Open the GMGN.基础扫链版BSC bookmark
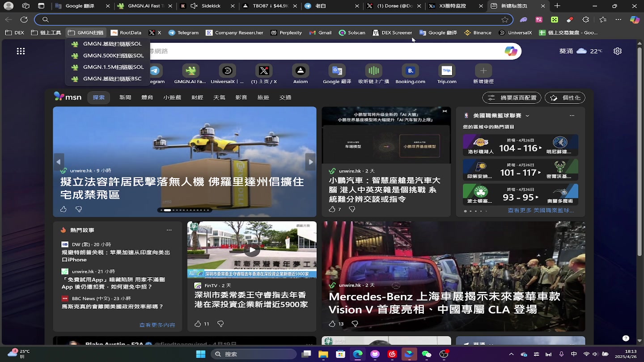This screenshot has height=362, width=644. [x=107, y=79]
